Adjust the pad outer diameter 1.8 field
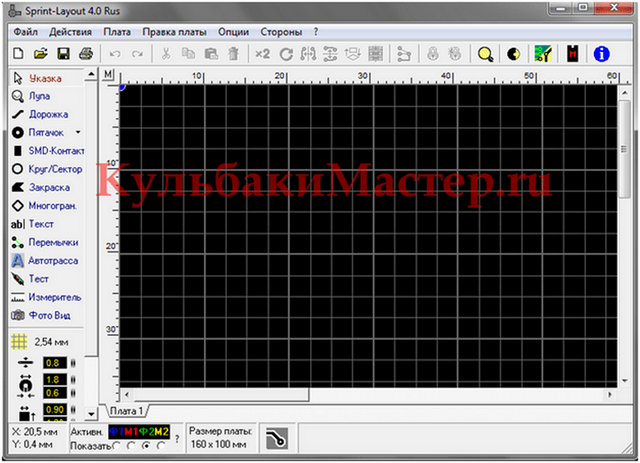Viewport: 640px width, 463px height. pos(55,380)
